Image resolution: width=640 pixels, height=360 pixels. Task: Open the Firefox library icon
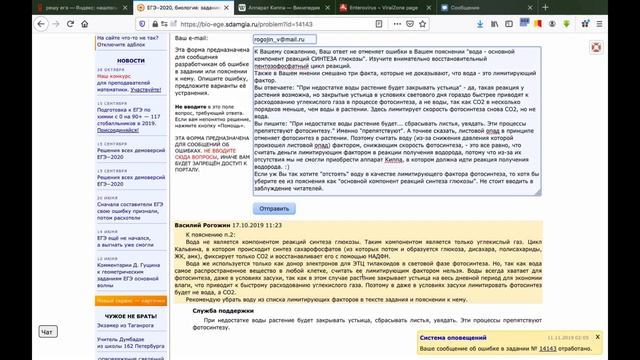click(494, 24)
